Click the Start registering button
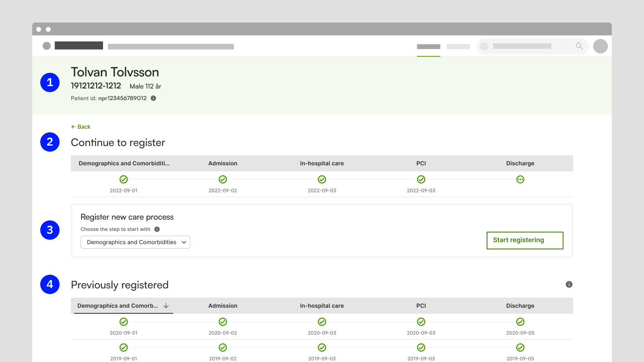The image size is (644, 362). [525, 240]
